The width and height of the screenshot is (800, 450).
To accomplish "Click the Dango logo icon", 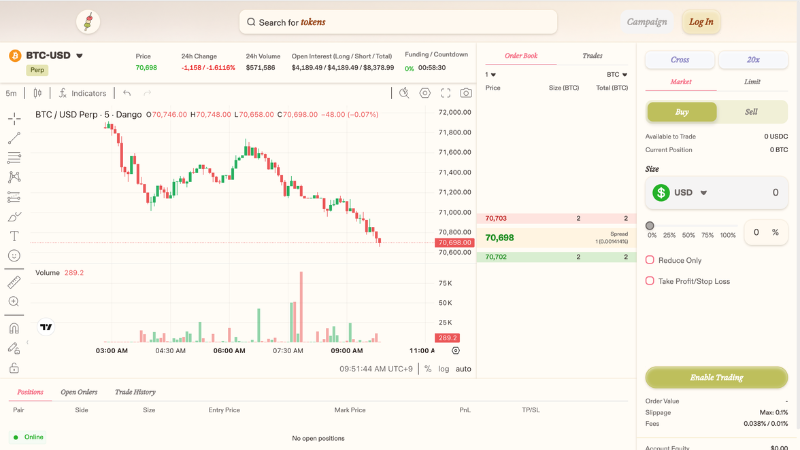I will [88, 22].
